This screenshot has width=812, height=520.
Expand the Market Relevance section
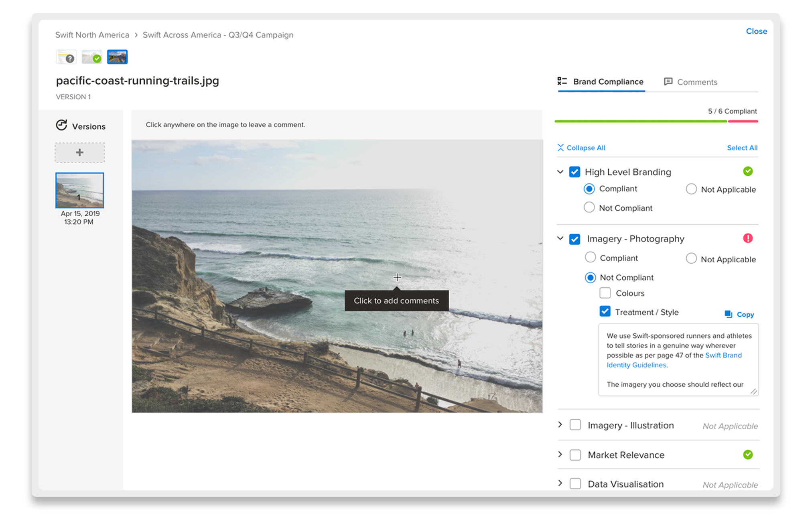[x=559, y=455]
